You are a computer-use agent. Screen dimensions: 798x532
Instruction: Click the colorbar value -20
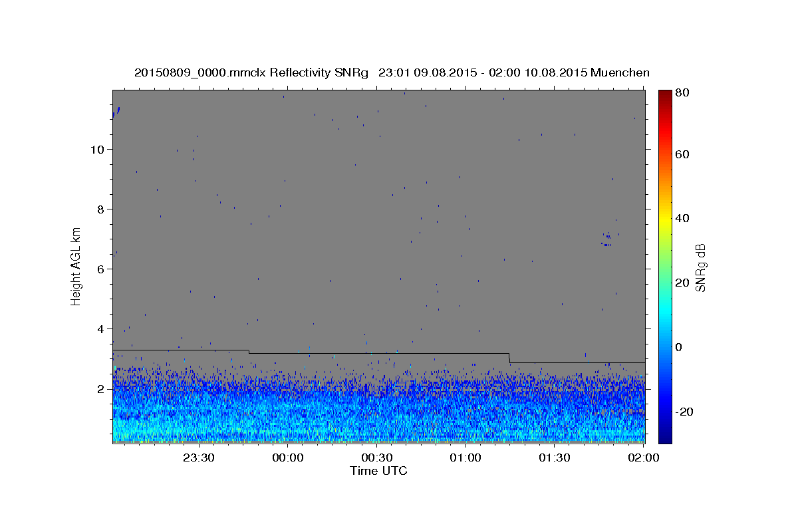pos(684,412)
